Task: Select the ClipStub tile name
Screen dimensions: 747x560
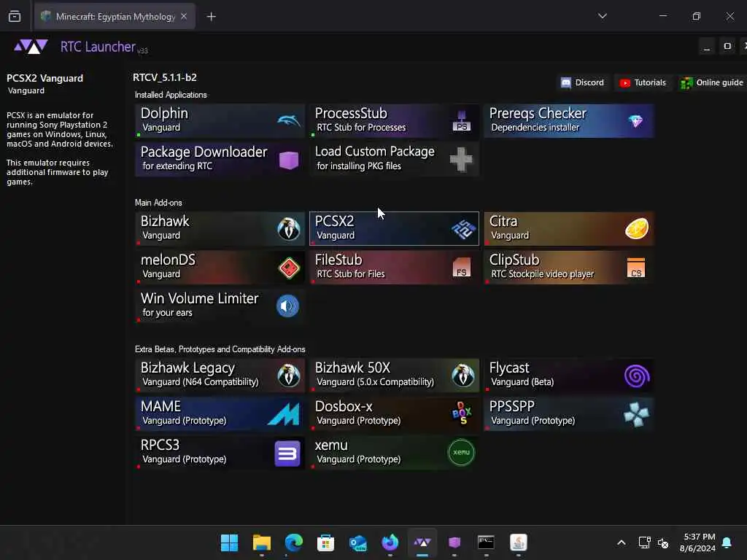Action: (x=514, y=260)
